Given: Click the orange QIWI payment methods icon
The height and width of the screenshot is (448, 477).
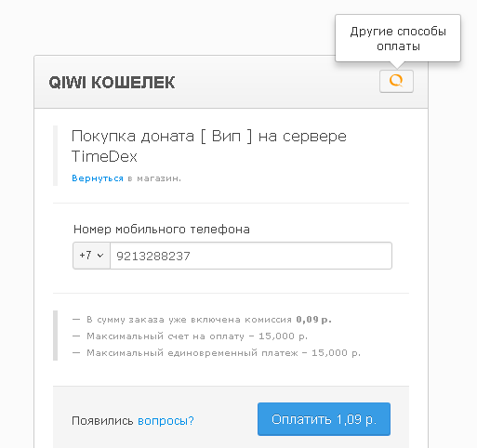Looking at the screenshot, I should point(396,81).
